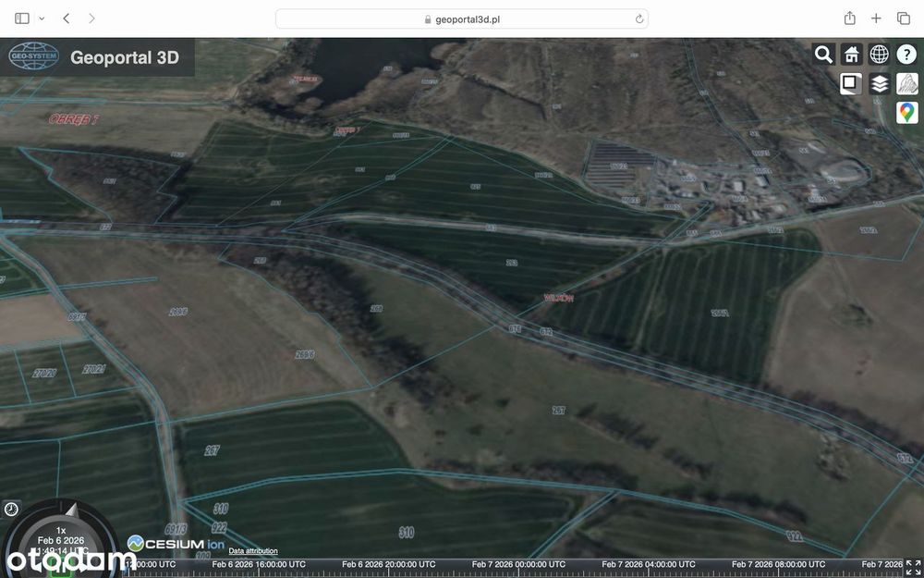
Task: Click the GEO-SYSTEM logo
Action: (x=33, y=56)
